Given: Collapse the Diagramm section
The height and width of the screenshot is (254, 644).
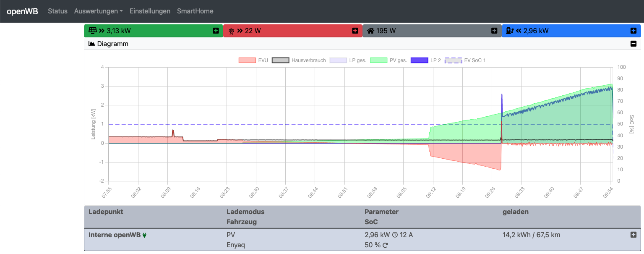Looking at the screenshot, I should click(x=634, y=44).
